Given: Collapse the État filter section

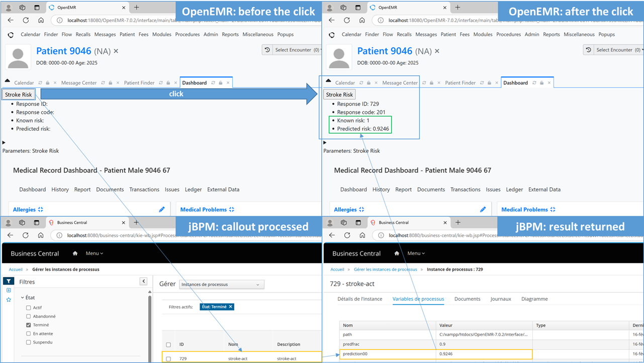Looking at the screenshot, I should pos(23,297).
